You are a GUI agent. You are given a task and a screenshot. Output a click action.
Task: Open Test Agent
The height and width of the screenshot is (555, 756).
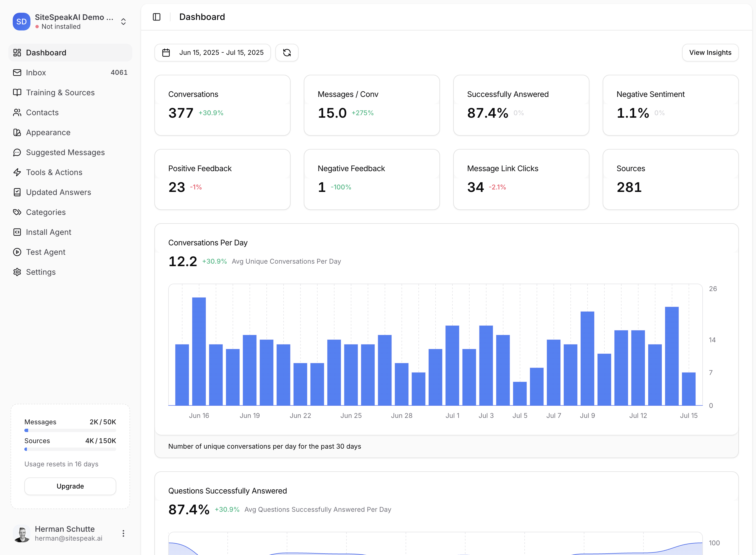click(x=70, y=252)
